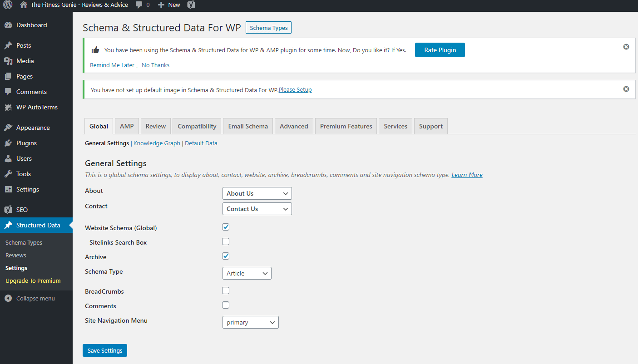The height and width of the screenshot is (364, 638).
Task: Click the Please Setup link
Action: click(x=295, y=90)
